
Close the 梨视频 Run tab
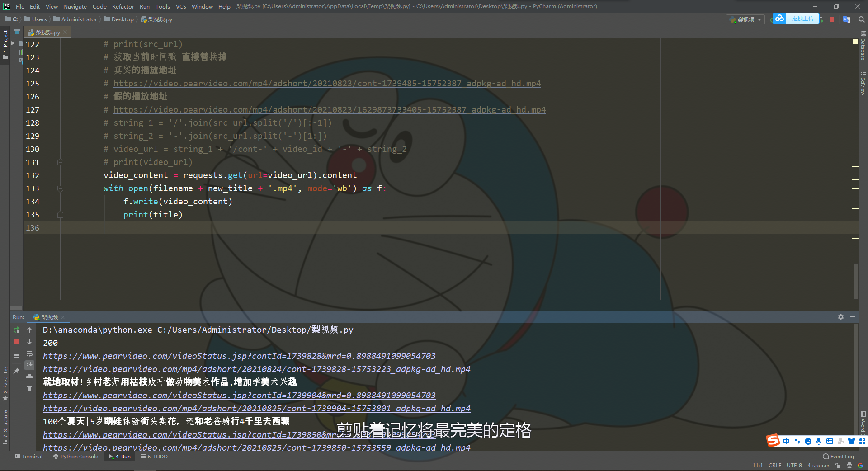(63, 317)
